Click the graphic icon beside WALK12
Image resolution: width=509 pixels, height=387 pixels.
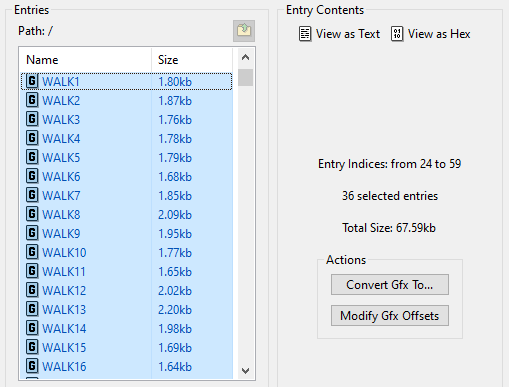click(32, 290)
